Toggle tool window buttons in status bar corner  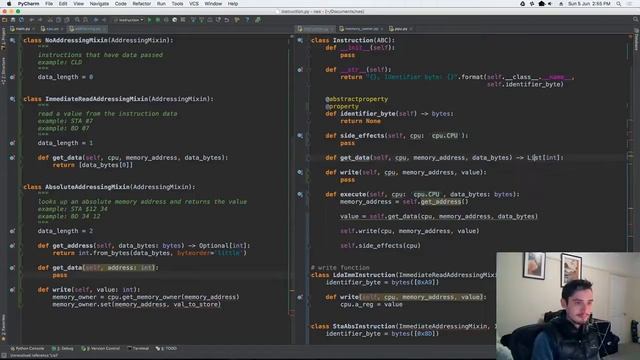click(x=4, y=356)
